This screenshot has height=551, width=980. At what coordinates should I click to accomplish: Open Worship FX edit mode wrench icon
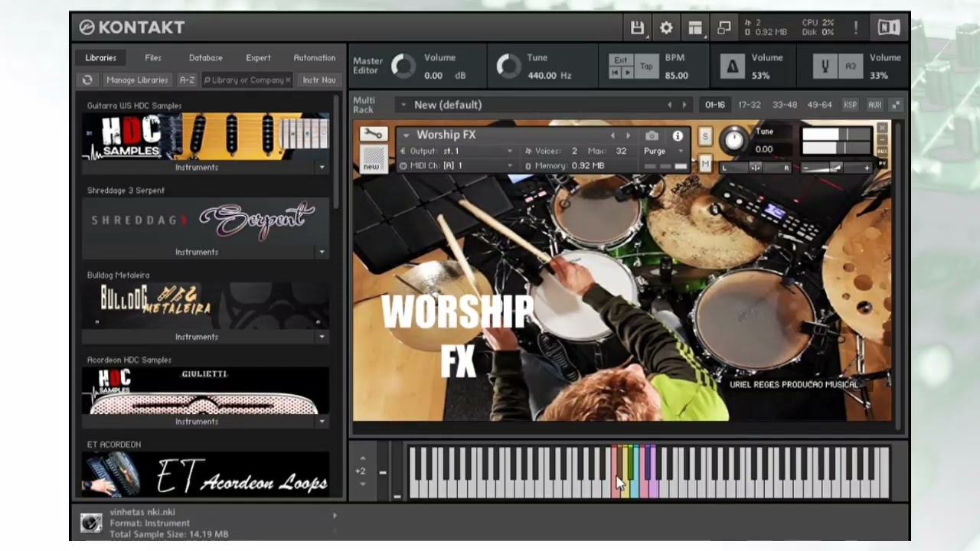pos(373,135)
